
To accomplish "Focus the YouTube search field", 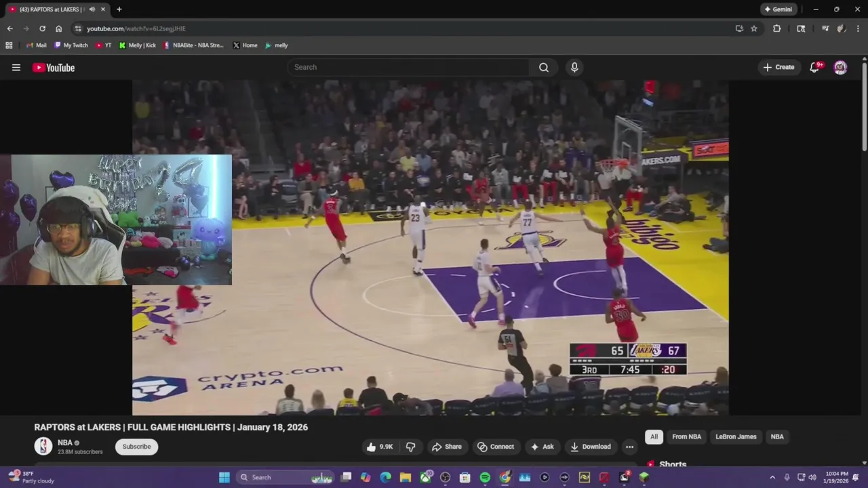I will [409, 67].
